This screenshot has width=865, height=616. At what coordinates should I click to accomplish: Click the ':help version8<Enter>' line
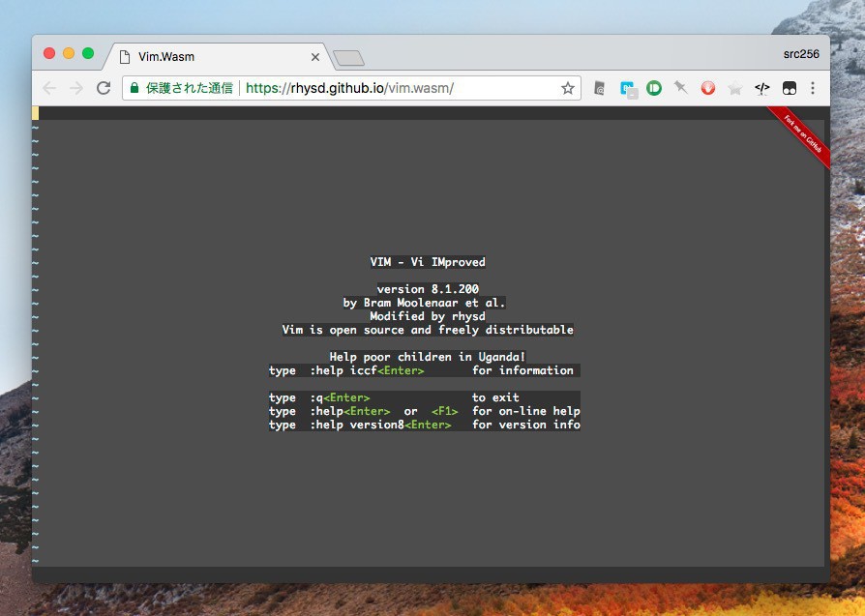pyautogui.click(x=424, y=425)
